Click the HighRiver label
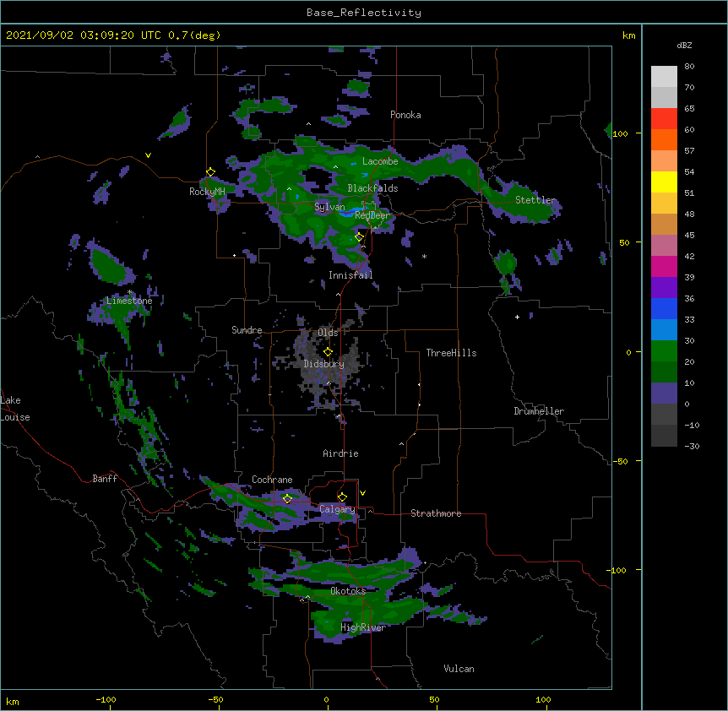728x711 pixels. tap(363, 627)
